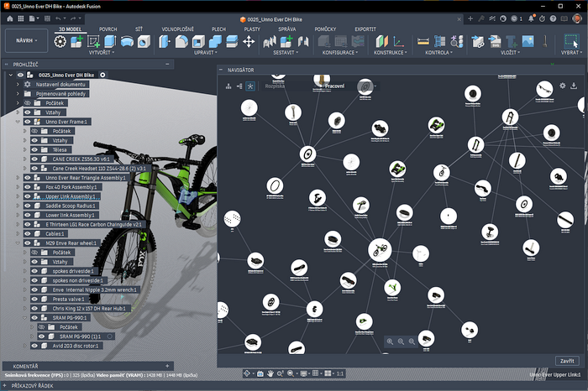
Task: Select the Press Pull tool
Action: click(x=165, y=41)
